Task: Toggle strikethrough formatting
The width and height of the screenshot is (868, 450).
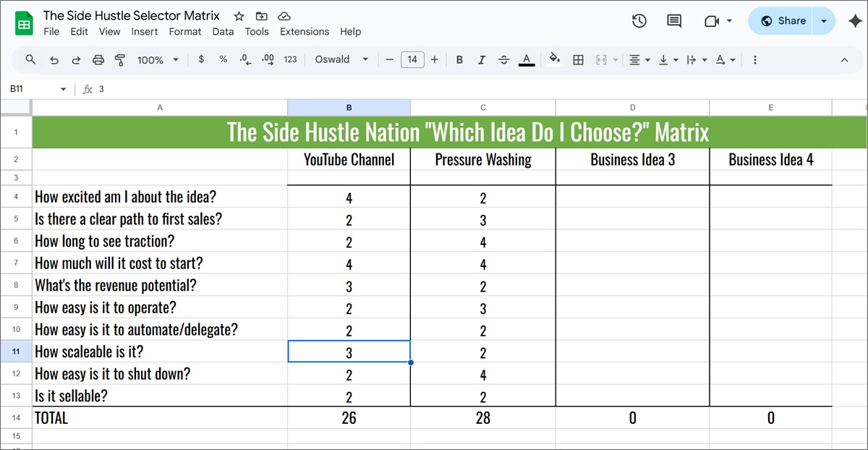Action: pos(504,60)
